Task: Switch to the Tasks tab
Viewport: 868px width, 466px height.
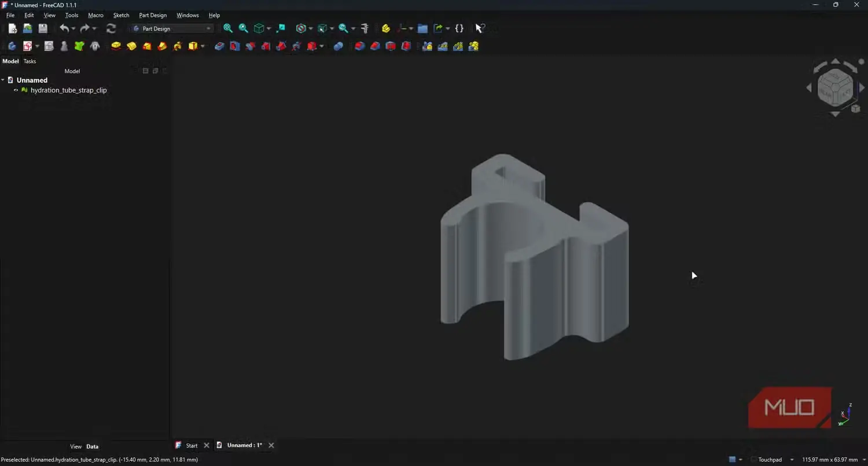Action: (30, 61)
